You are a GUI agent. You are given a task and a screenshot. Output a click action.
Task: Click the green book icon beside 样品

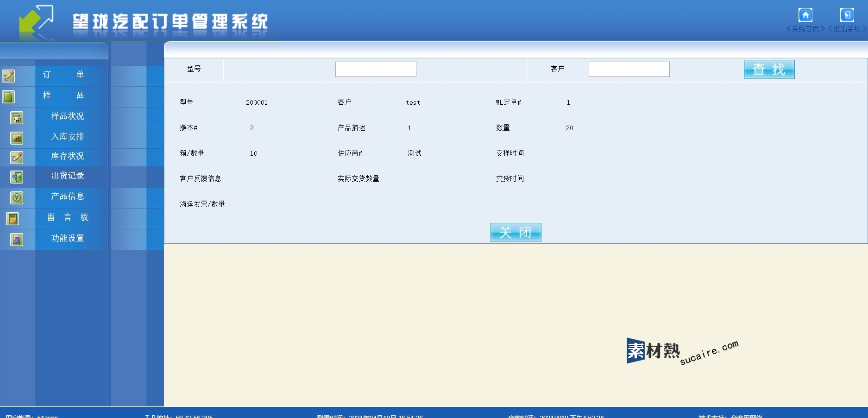point(8,97)
